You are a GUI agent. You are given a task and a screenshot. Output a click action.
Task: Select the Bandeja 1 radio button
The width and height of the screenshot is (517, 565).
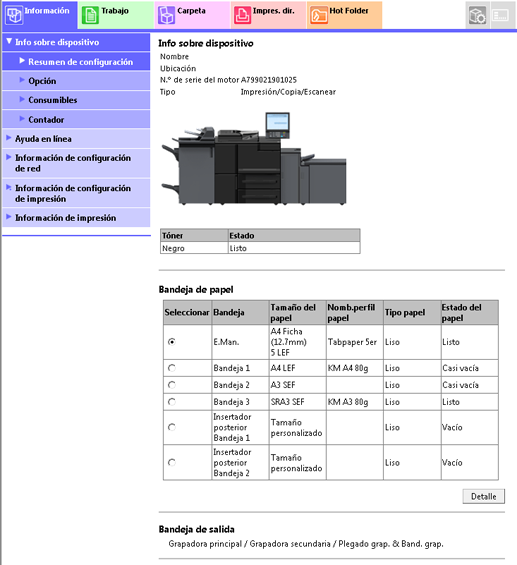click(172, 368)
